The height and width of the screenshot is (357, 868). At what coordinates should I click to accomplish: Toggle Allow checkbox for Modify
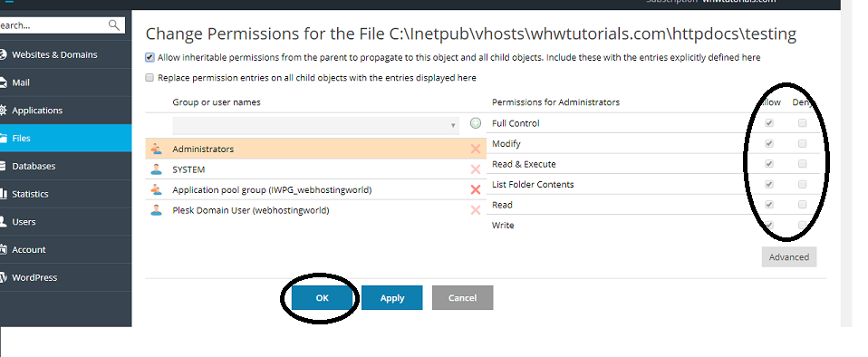[x=769, y=144]
